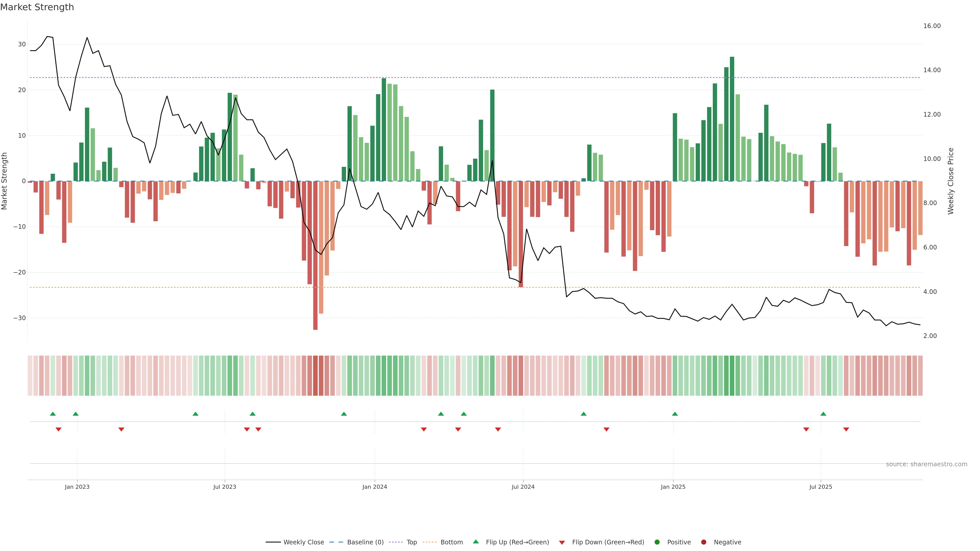The height and width of the screenshot is (551, 980).
Task: Click the Negative red circle legend icon
Action: coord(703,542)
